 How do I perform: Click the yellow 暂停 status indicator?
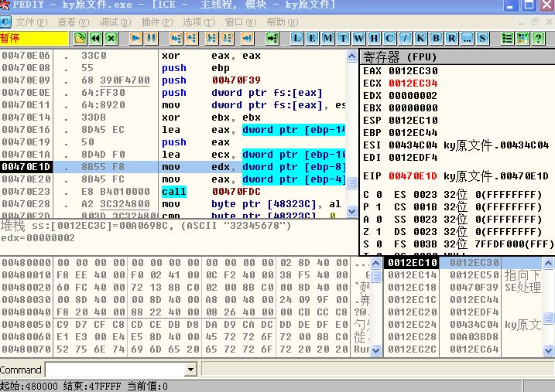[x=34, y=38]
